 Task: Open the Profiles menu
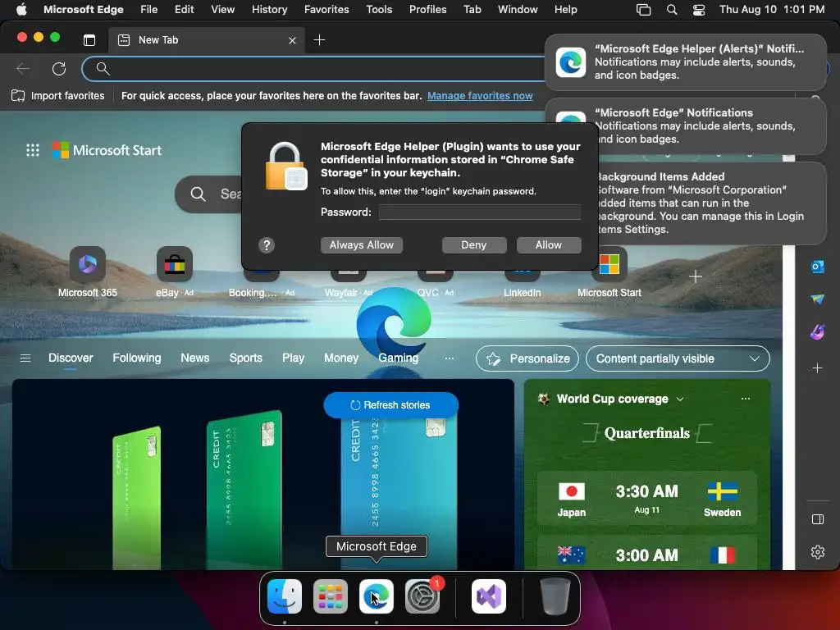tap(427, 9)
